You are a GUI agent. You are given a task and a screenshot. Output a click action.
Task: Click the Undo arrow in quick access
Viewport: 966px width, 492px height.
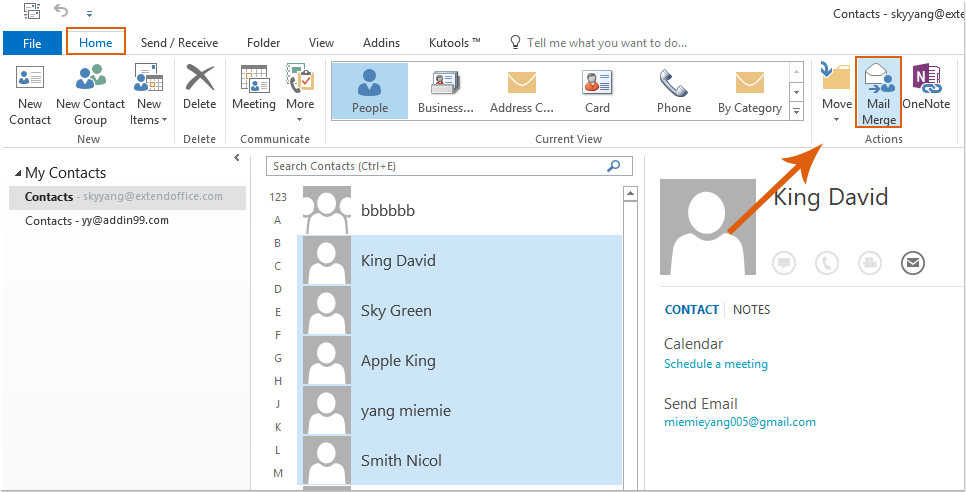60,10
